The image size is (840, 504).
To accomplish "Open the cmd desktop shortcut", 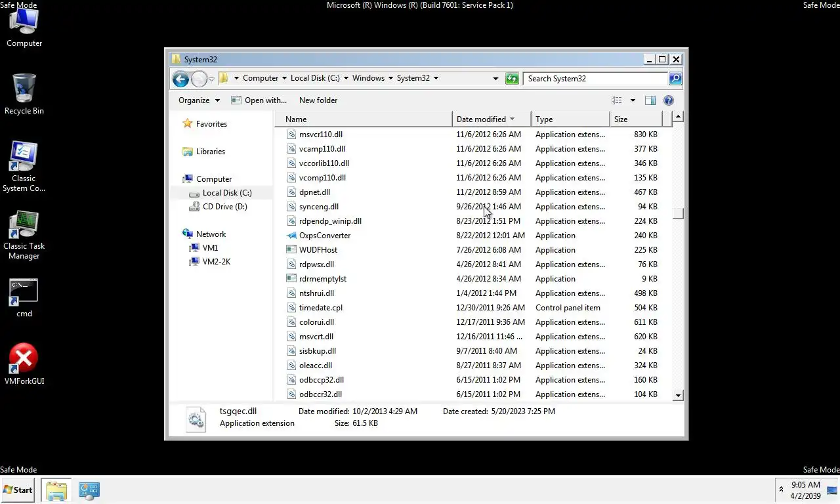I will pos(24,299).
